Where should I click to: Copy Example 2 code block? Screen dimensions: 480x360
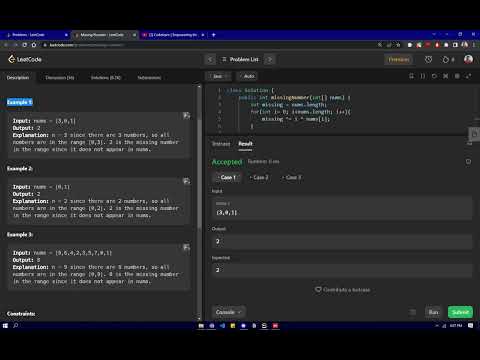click(x=187, y=181)
